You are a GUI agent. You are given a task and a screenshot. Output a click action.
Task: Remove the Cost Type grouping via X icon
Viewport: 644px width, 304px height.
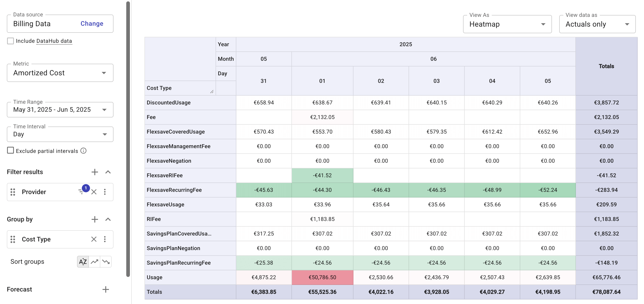tap(94, 239)
